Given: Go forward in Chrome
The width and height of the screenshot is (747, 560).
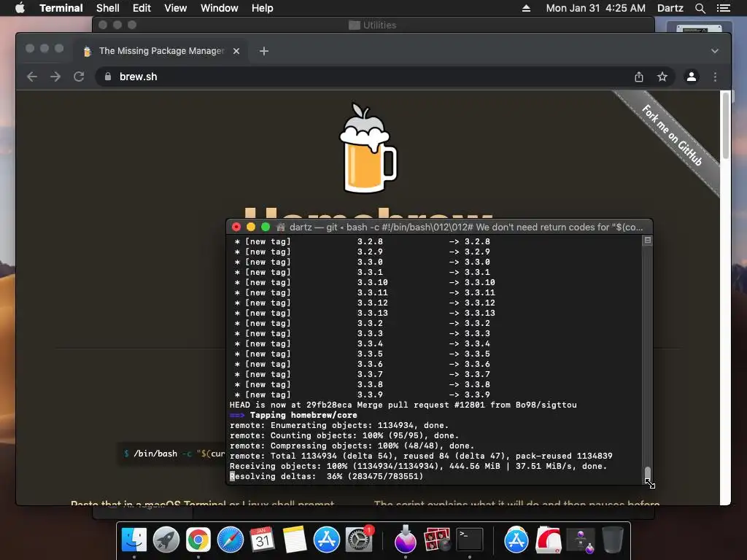Looking at the screenshot, I should (x=55, y=77).
